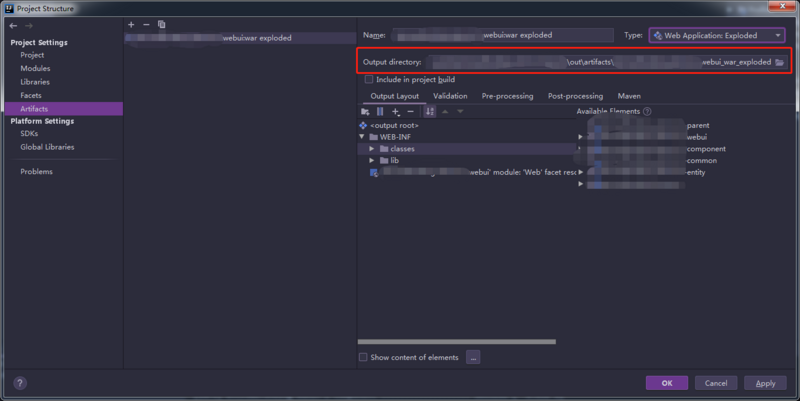Select the lib folder row
This screenshot has width=800, height=401.
pos(467,160)
